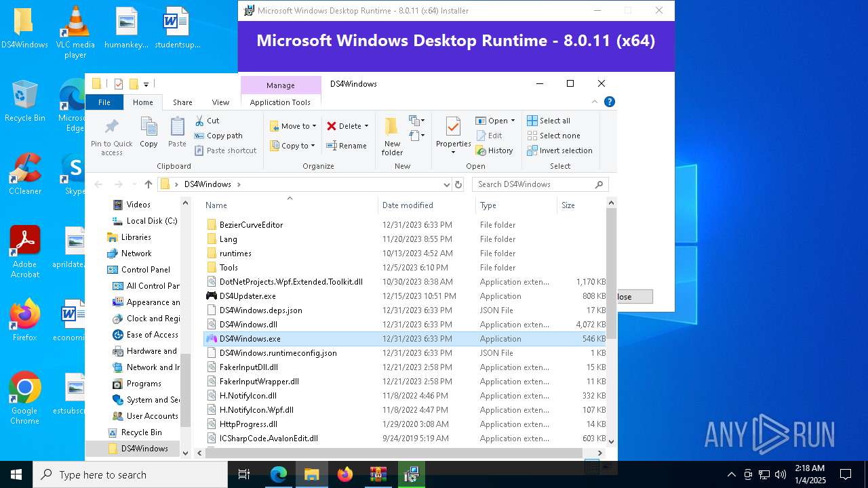This screenshot has height=488, width=868.
Task: Sort by the Size column header
Action: (x=582, y=205)
